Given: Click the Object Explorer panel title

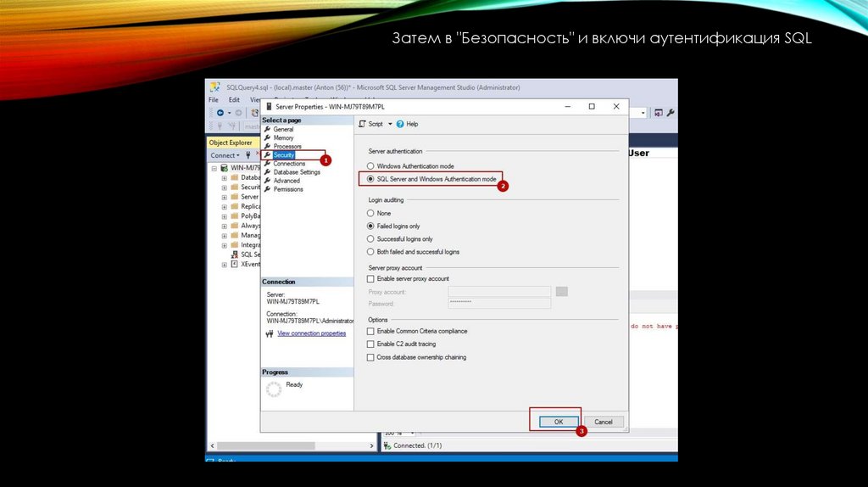Looking at the screenshot, I should click(x=231, y=143).
